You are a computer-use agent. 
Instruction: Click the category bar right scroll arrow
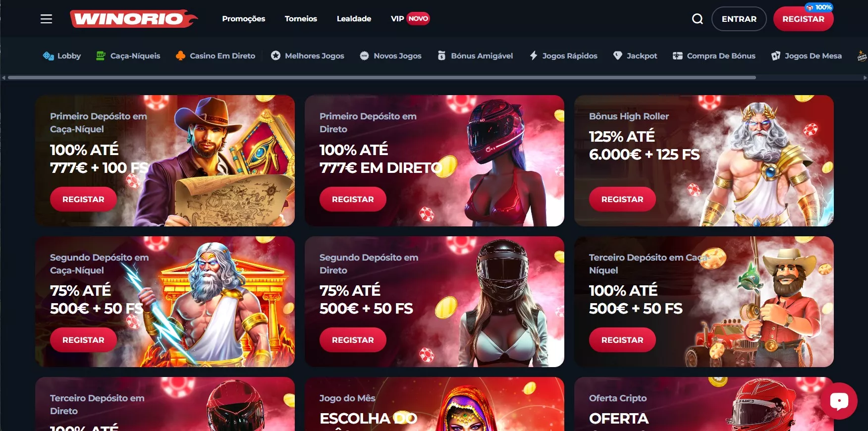tap(865, 78)
